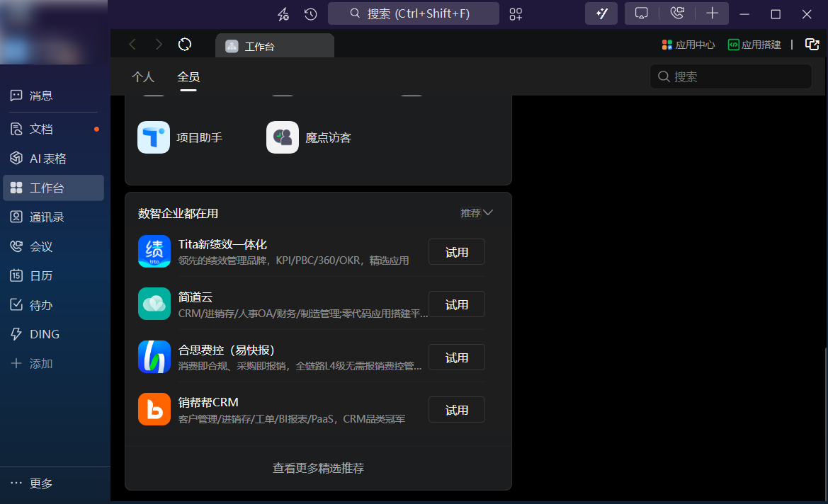
Task: Go back with the left arrow
Action: [x=132, y=45]
